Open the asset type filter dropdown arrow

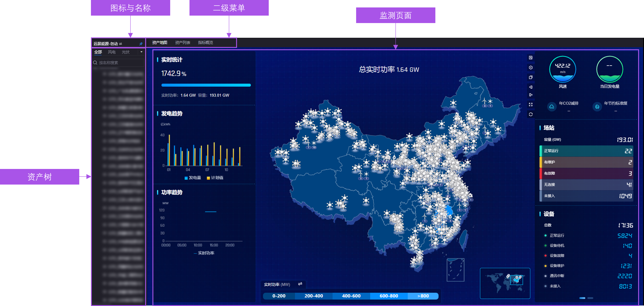pos(141,52)
